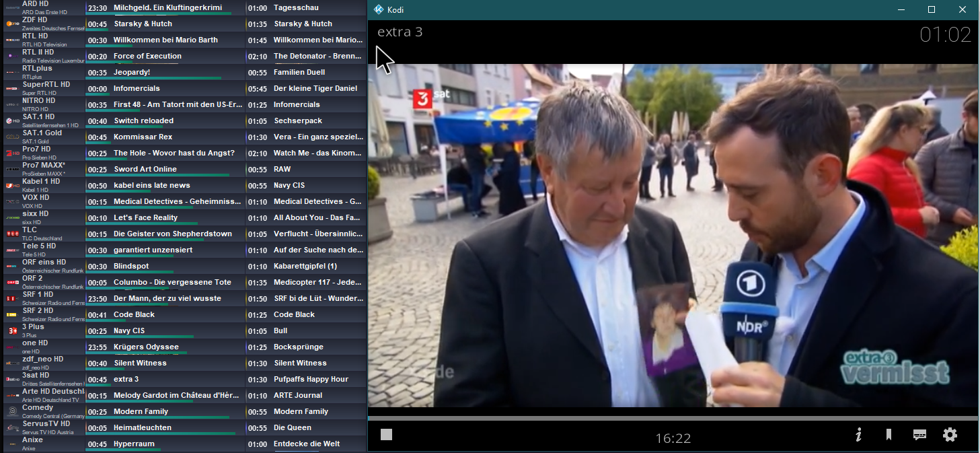Click the Kodi logo in title bar
The width and height of the screenshot is (980, 453).
pos(379,9)
